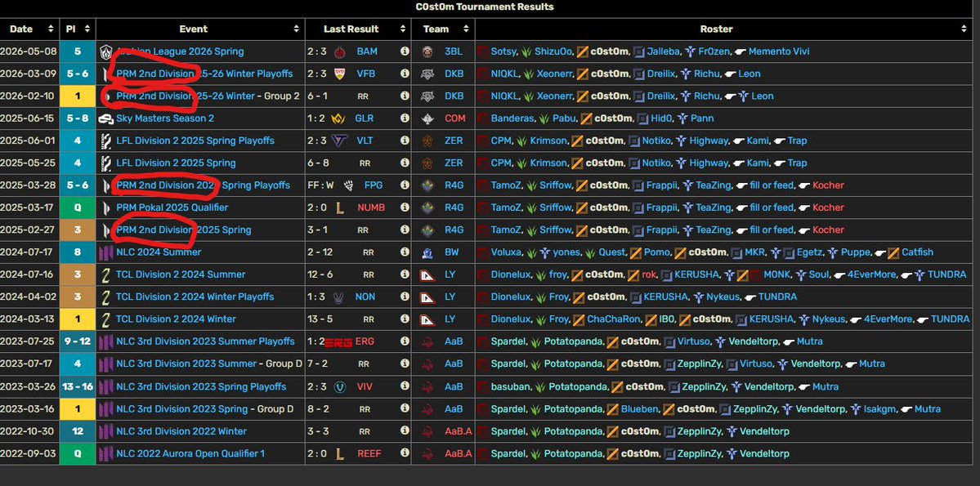Click the LFL Division 2 2025 Spring Playoffs league icon

coord(106,140)
